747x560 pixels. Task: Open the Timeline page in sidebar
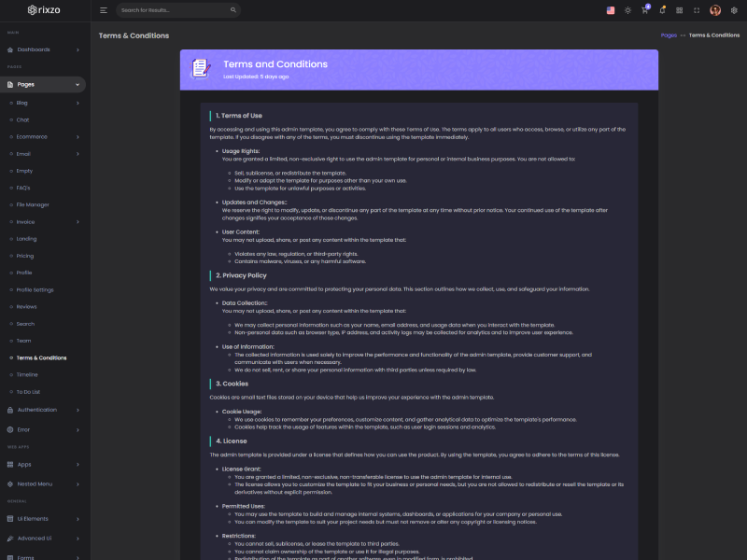pos(27,374)
